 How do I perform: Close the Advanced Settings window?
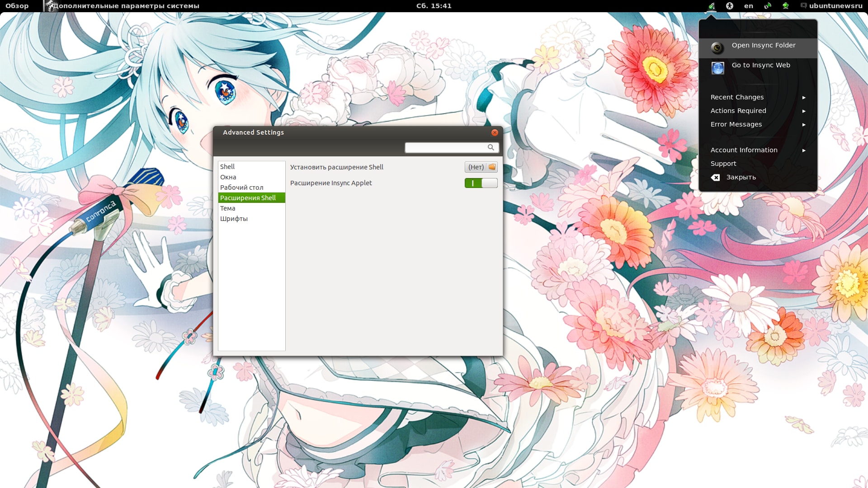pyautogui.click(x=495, y=132)
